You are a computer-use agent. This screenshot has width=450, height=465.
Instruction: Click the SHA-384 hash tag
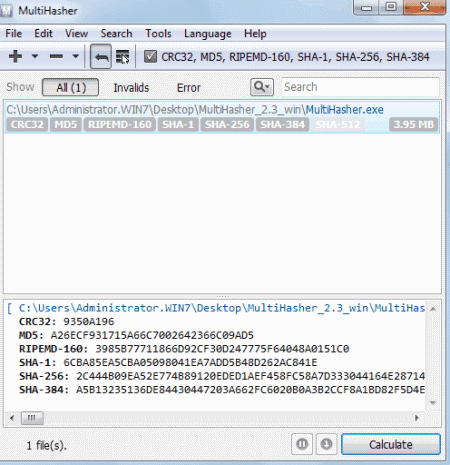(x=282, y=125)
